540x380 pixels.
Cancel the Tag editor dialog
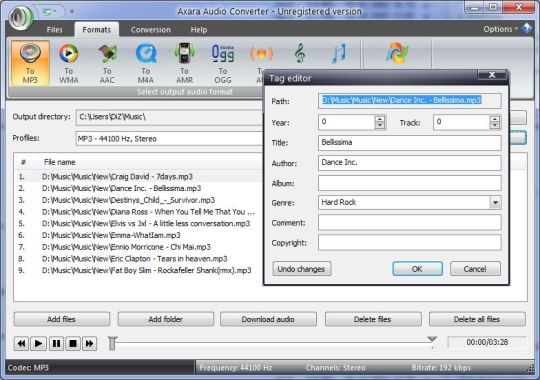click(x=475, y=269)
